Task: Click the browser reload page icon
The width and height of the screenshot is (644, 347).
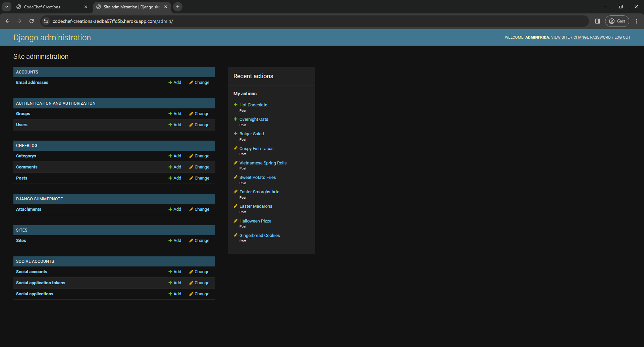Action: coord(31,21)
